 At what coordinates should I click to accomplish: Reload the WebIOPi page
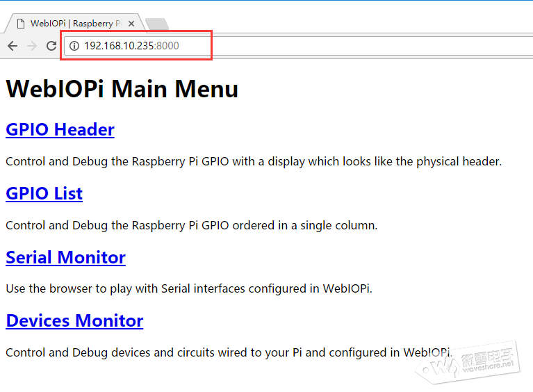tap(51, 46)
